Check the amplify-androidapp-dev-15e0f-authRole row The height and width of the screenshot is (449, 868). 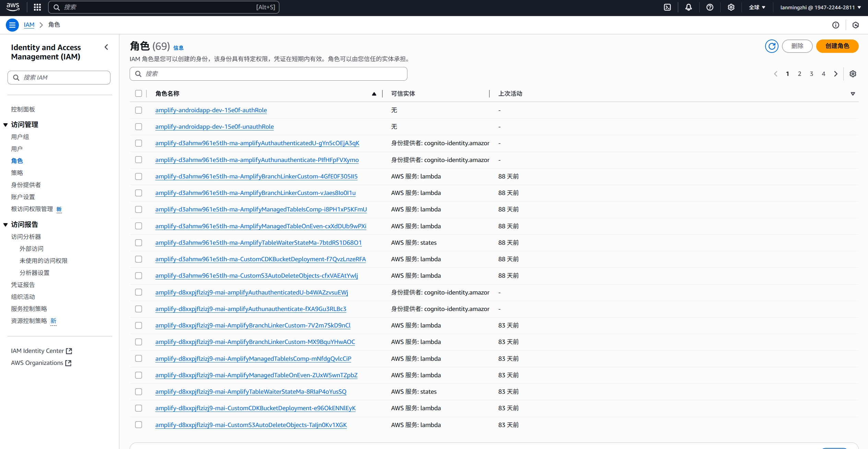click(139, 110)
